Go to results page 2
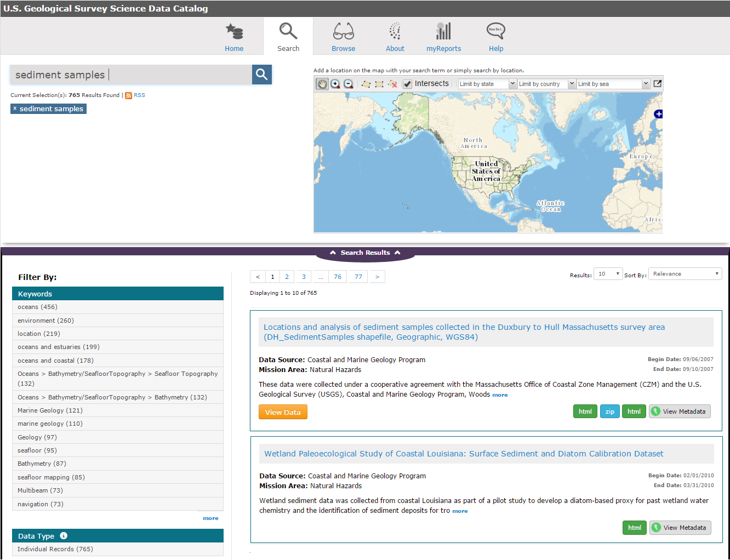Viewport: 730px width, 560px height. click(x=287, y=277)
